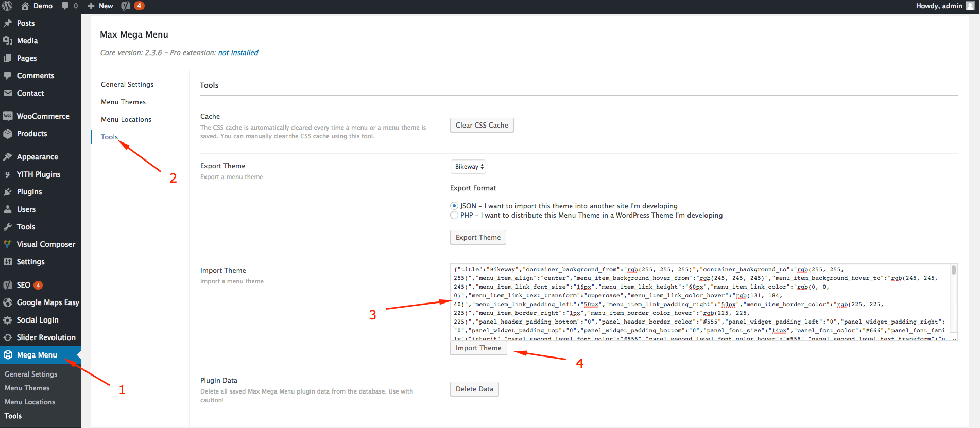Select the PHP export format radio
The image size is (980, 428).
454,215
